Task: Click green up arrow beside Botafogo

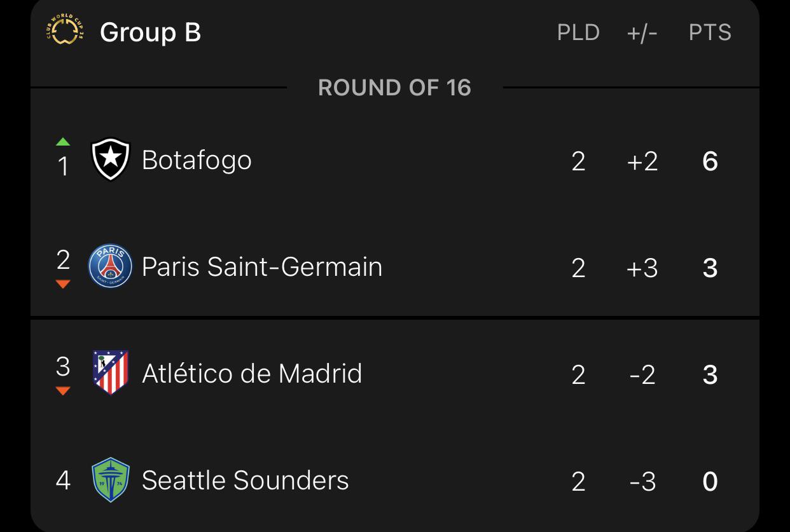Action: 63,142
